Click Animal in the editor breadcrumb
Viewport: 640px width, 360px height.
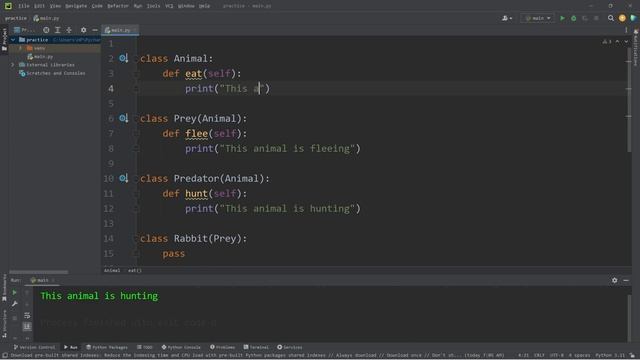pos(112,270)
